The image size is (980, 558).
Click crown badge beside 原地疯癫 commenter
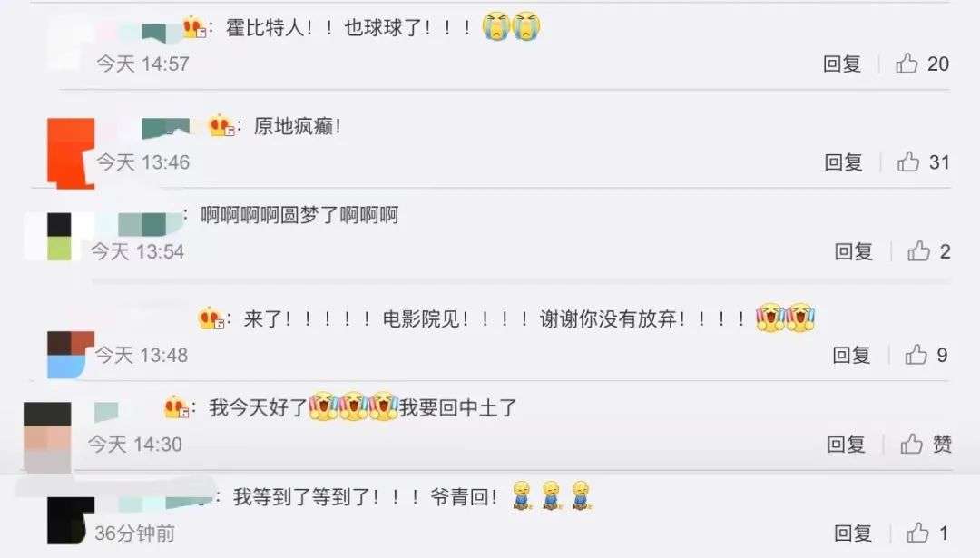(x=221, y=125)
